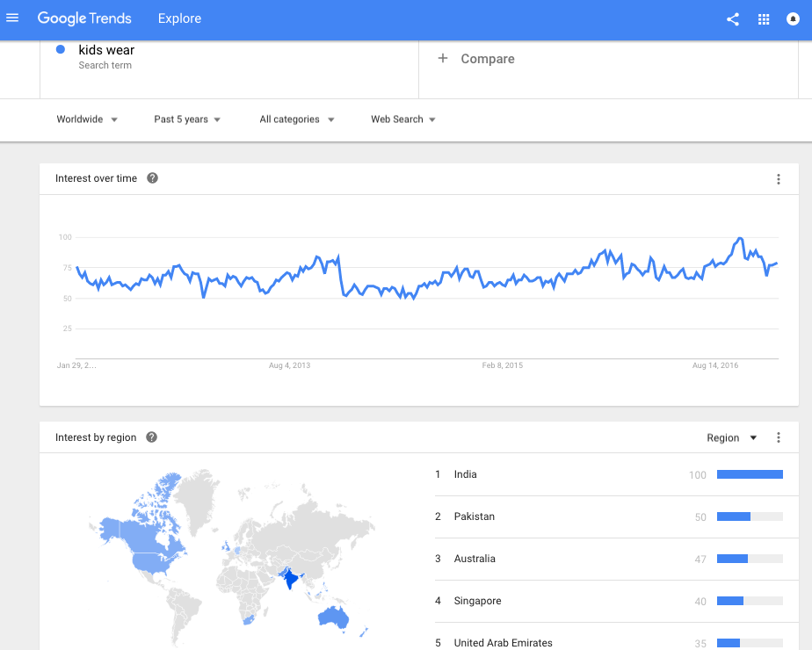Open help for Interest by region
The height and width of the screenshot is (650, 812).
coord(151,437)
